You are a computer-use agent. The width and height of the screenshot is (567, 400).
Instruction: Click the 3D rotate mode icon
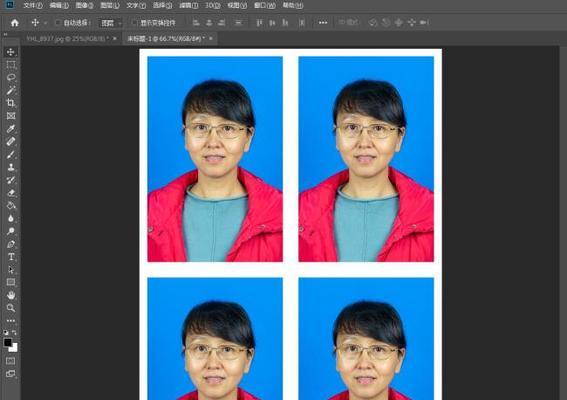(x=373, y=23)
